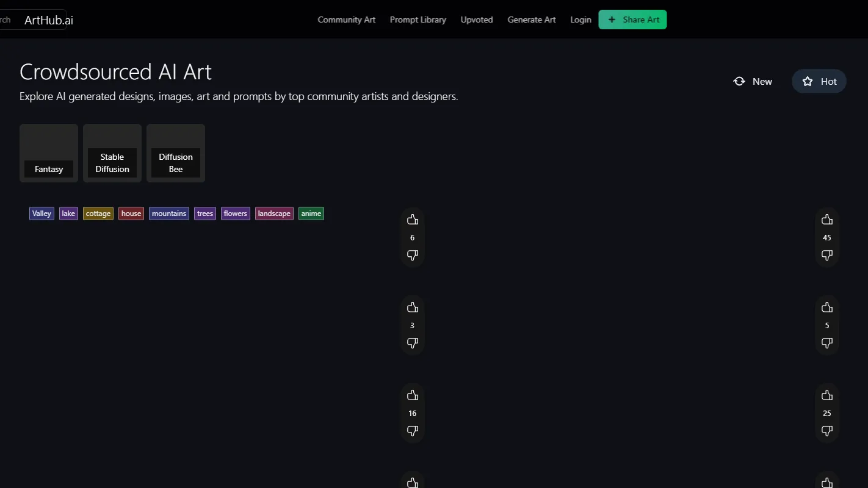Screen dimensions: 868x488
Task: View the Upvoted collection
Action: (477, 19)
